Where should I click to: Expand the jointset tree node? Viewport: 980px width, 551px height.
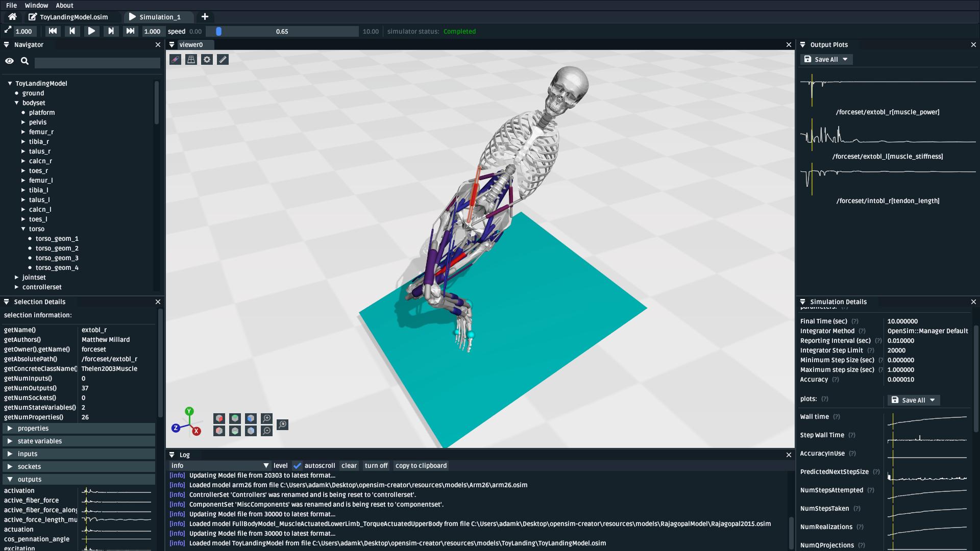pos(17,278)
